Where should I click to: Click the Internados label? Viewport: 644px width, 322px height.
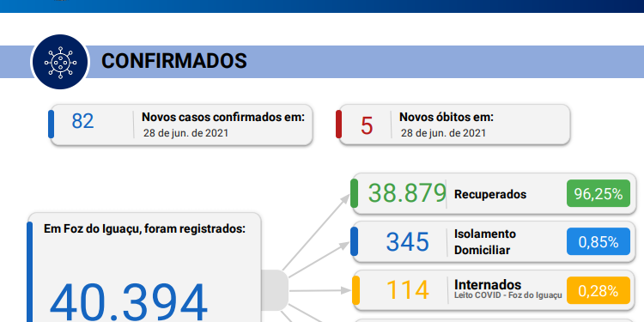coord(488,284)
